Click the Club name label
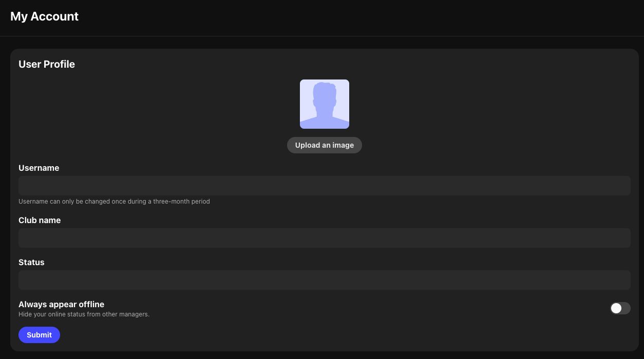This screenshot has height=359, width=644. pos(40,220)
